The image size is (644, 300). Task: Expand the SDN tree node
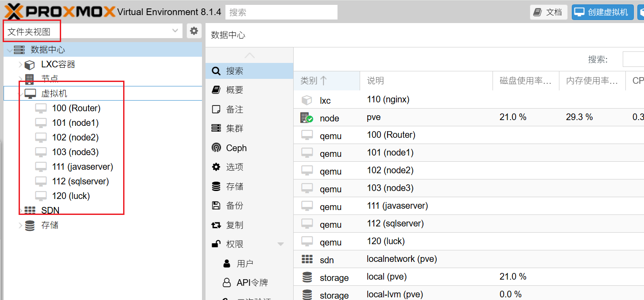click(x=20, y=210)
